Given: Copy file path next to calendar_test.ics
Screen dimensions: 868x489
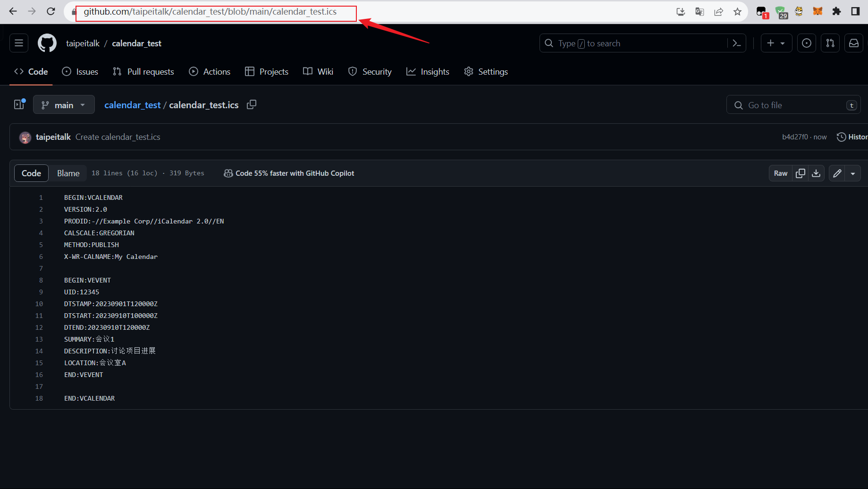Looking at the screenshot, I should point(252,104).
